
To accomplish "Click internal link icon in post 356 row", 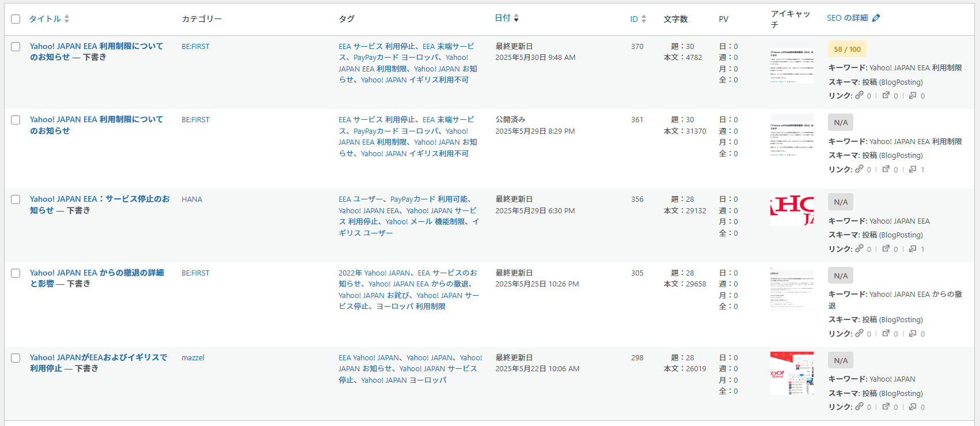I will (859, 248).
